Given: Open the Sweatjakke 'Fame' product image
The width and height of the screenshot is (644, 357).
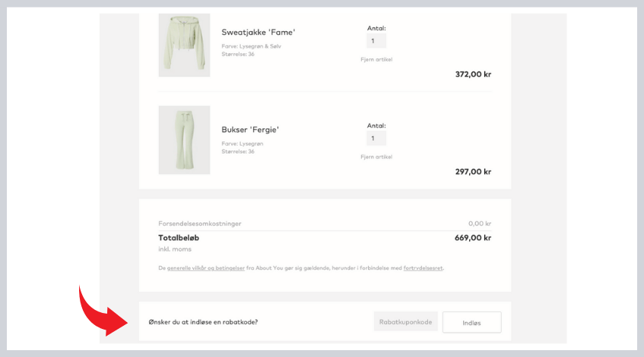Looking at the screenshot, I should click(184, 46).
